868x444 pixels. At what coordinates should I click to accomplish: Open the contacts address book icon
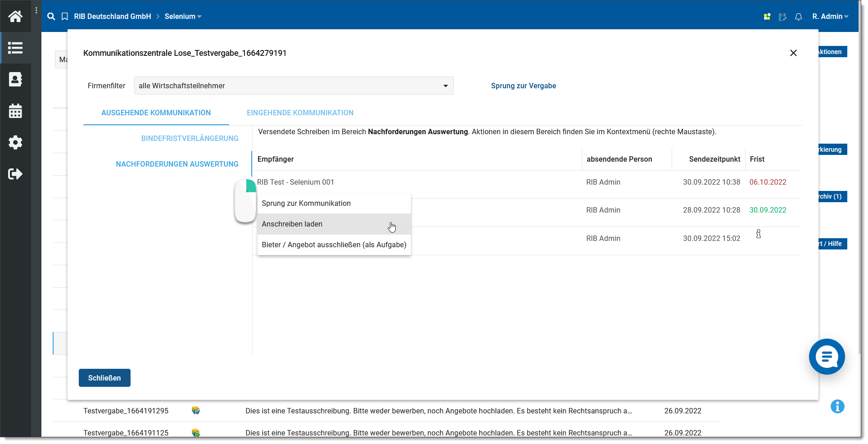coord(15,79)
